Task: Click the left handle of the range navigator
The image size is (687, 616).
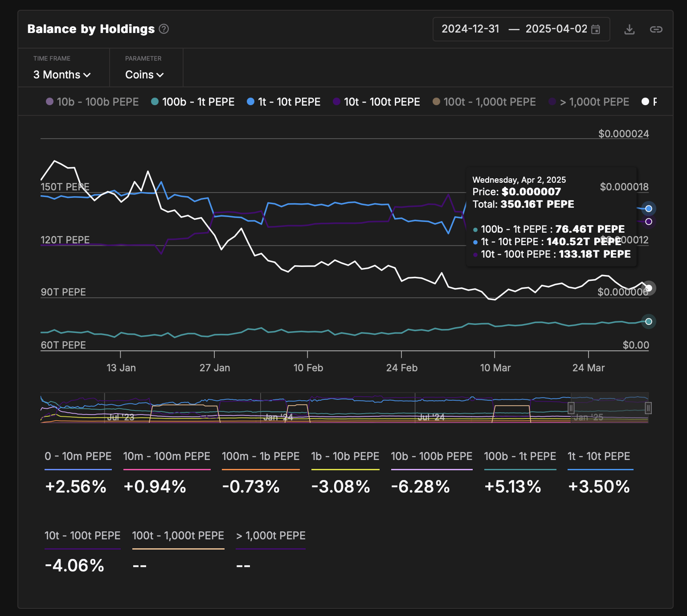Action: pyautogui.click(x=571, y=408)
